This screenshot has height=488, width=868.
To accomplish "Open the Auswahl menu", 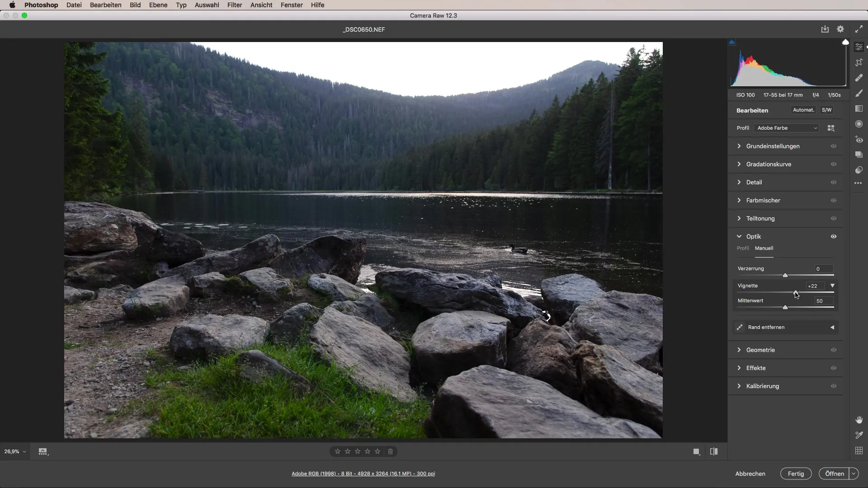I will [x=207, y=5].
